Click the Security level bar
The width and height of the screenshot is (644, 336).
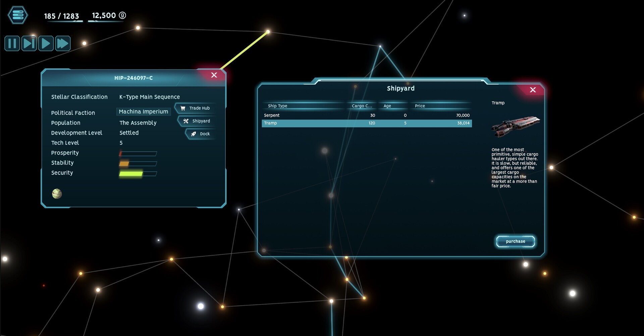click(138, 174)
